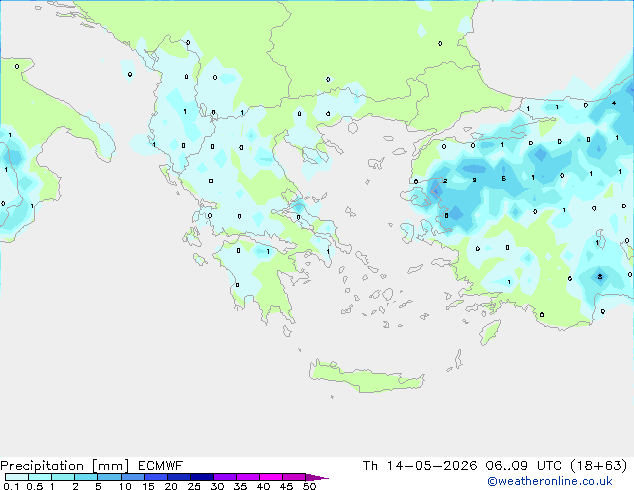Open the weatheronline.co.uk copyright link

(550, 481)
